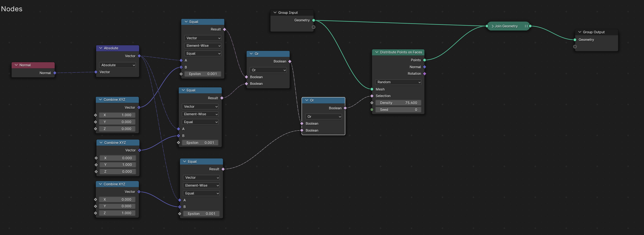Click the Vector output socket of Combine XYZ with X 1.000
Image resolution: width=644 pixels, height=235 pixels.
click(x=139, y=107)
